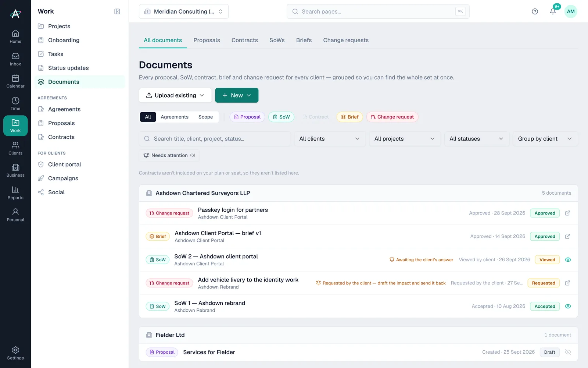Open the All projects filter dropdown
The width and height of the screenshot is (588, 368).
405,139
